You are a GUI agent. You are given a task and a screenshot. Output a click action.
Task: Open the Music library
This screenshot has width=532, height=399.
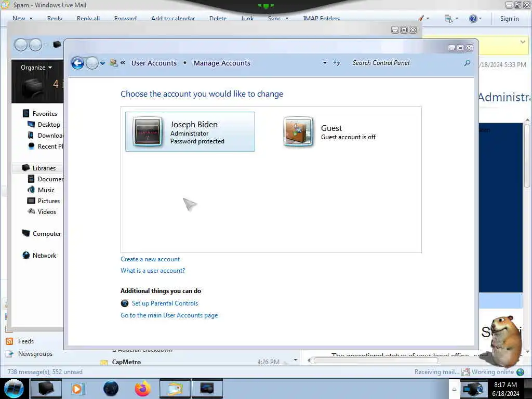(x=46, y=190)
